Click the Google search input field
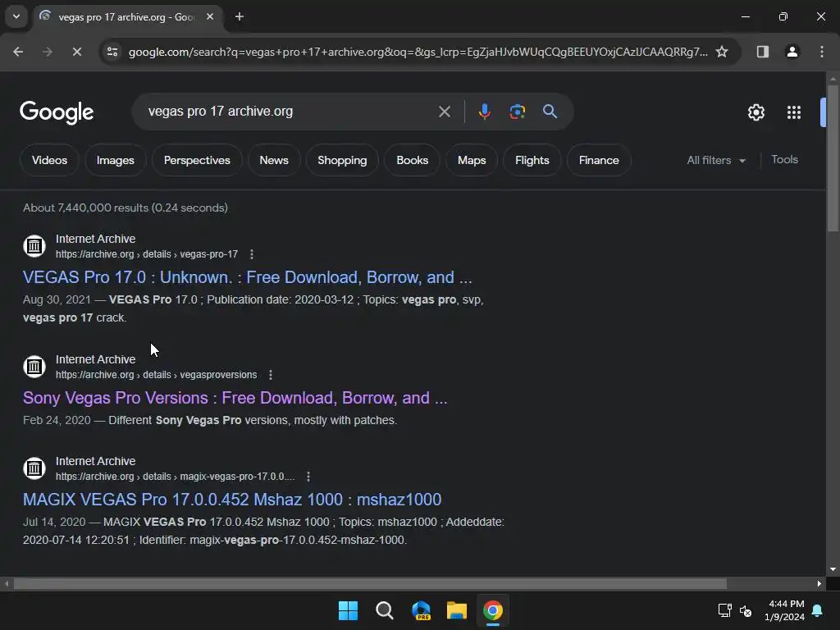The width and height of the screenshot is (840, 630). point(290,112)
